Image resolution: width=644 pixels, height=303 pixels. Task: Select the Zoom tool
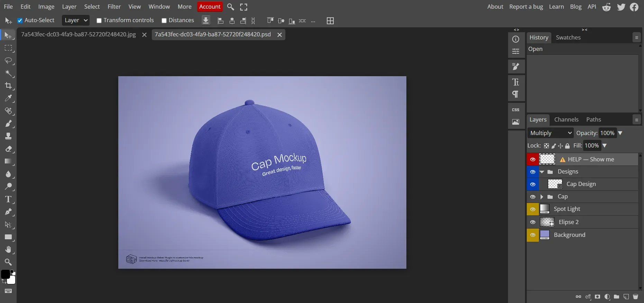click(x=8, y=262)
